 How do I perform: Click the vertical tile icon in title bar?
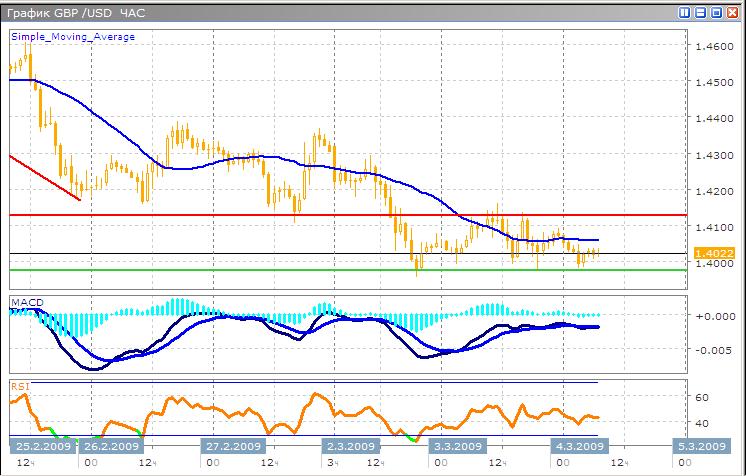pyautogui.click(x=684, y=13)
